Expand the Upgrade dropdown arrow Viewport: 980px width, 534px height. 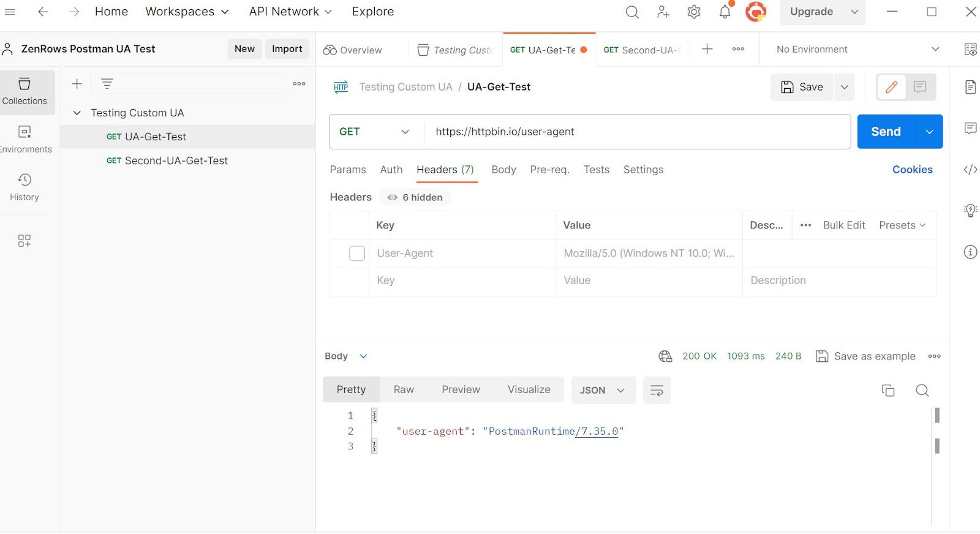(854, 12)
